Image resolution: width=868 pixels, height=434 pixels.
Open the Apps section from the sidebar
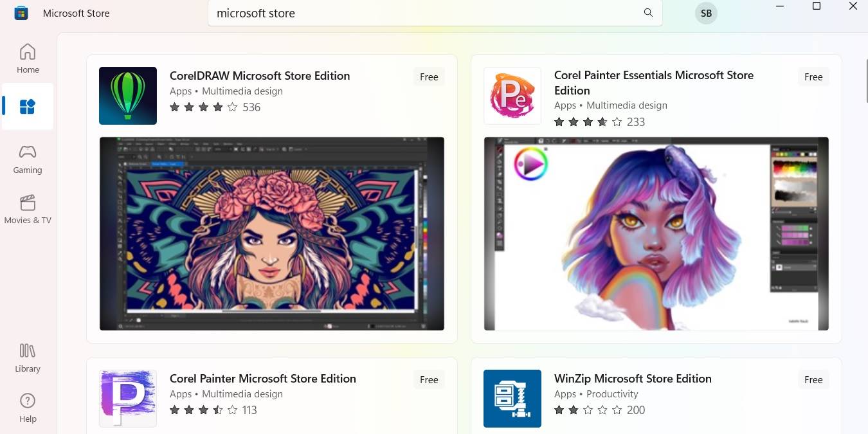click(27, 106)
